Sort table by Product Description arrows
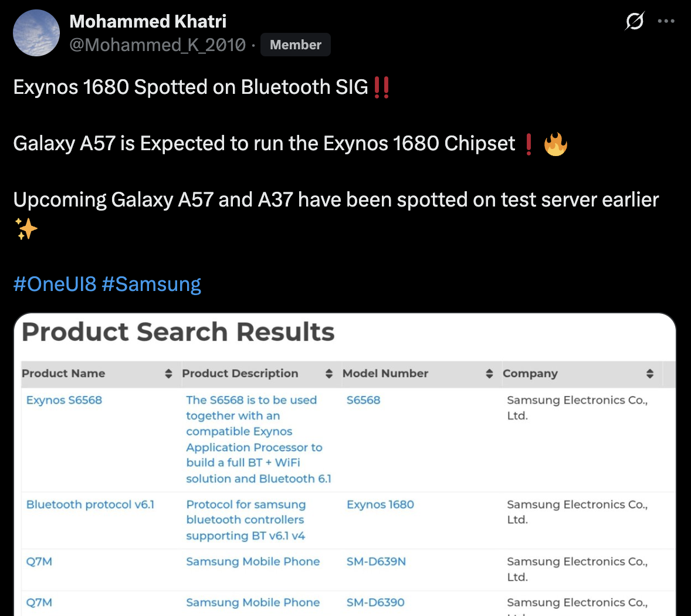The height and width of the screenshot is (616, 691). [329, 374]
